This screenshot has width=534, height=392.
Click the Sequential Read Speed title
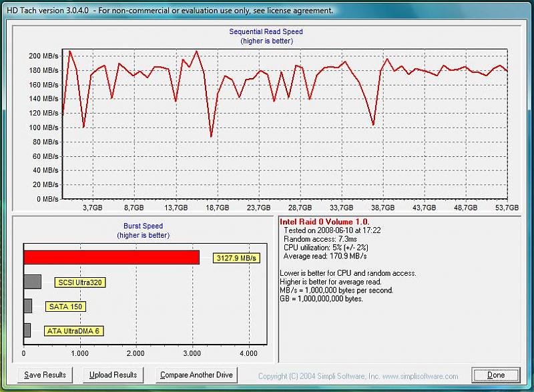[266, 31]
